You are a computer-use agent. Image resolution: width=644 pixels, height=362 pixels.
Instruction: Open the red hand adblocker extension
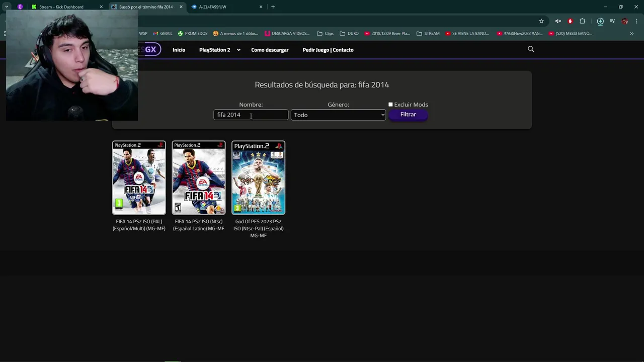tap(570, 21)
